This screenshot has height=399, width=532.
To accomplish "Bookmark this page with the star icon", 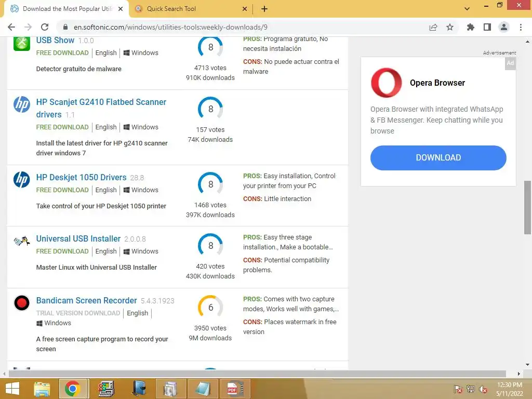I will coord(450,27).
